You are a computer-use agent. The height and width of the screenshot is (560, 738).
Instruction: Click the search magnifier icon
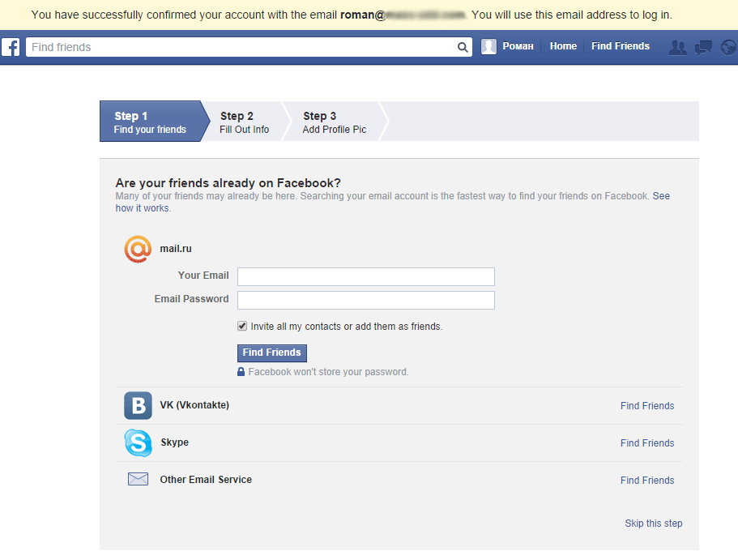point(463,48)
